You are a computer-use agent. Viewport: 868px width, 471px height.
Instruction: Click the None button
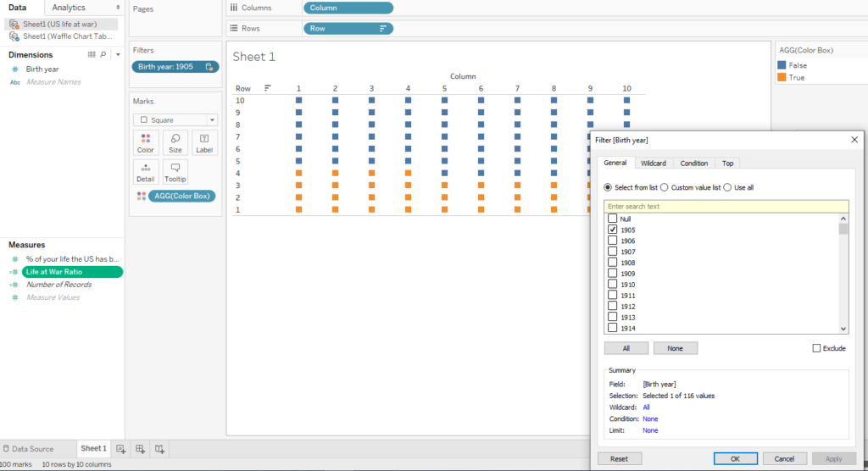pyautogui.click(x=676, y=348)
